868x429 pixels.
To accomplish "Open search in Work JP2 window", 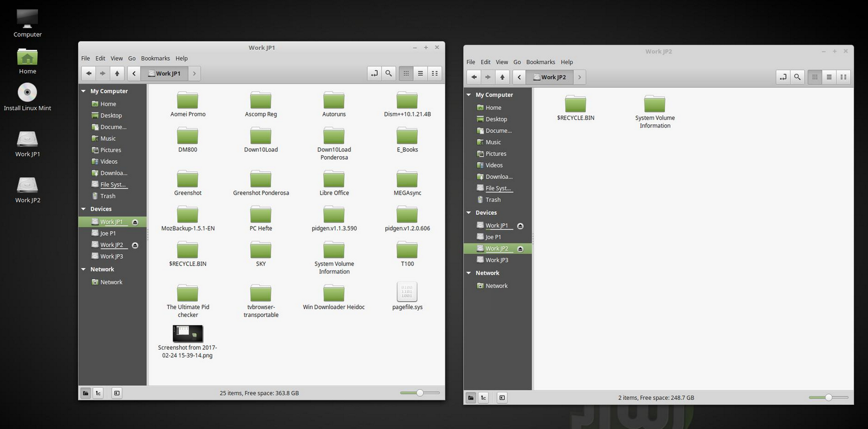I will pos(797,77).
